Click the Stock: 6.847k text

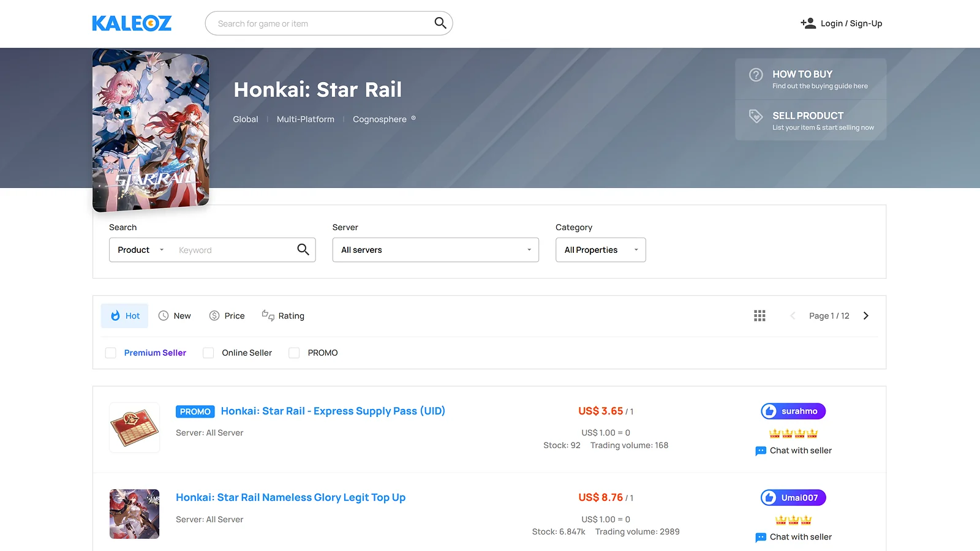(559, 531)
